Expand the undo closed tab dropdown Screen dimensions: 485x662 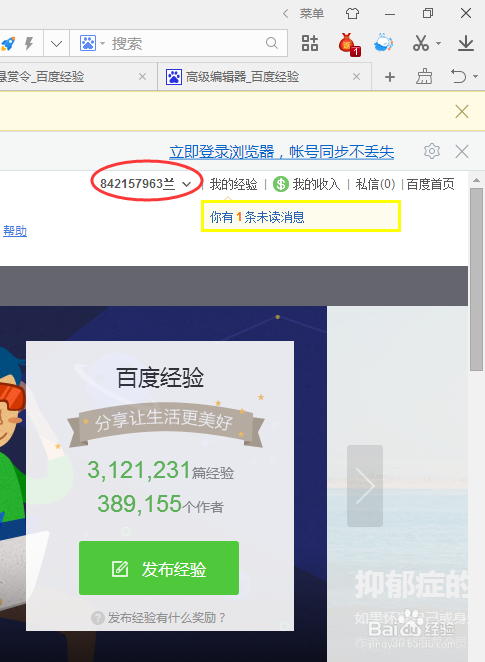[x=476, y=77]
